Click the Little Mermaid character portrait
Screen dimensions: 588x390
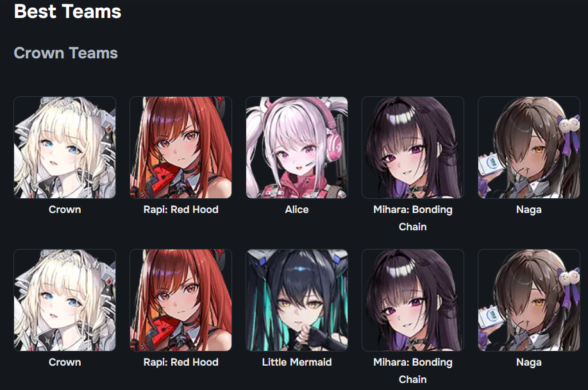[297, 300]
